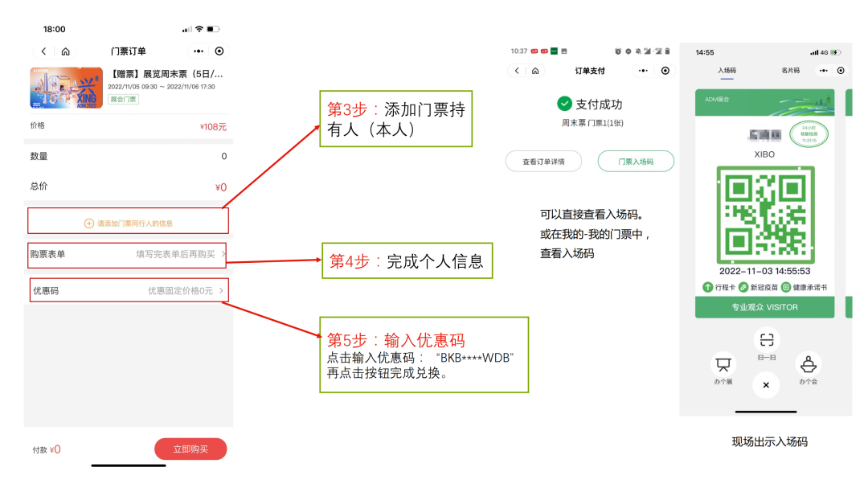The width and height of the screenshot is (868, 488).
Task: Click the 专业观众 VISITOR banner
Action: (x=764, y=307)
